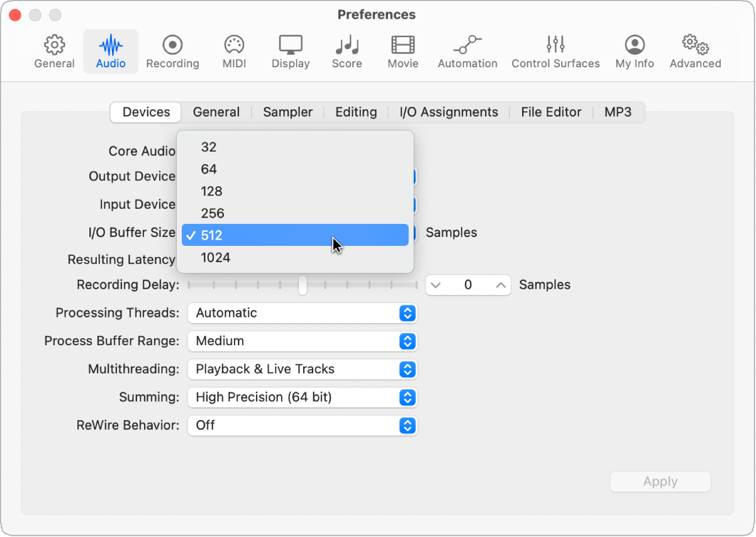Click the I/O Buffer Size label
This screenshot has height=537, width=756.
(x=131, y=233)
